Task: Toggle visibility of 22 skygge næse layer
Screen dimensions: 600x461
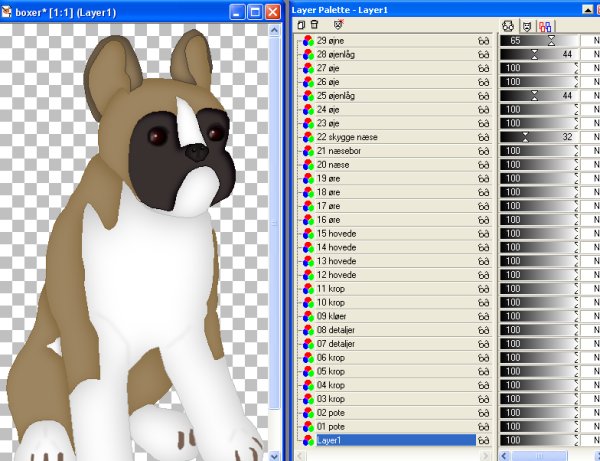Action: click(484, 136)
